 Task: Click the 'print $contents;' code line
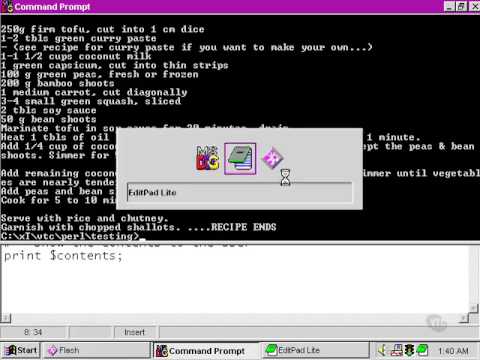click(x=63, y=256)
